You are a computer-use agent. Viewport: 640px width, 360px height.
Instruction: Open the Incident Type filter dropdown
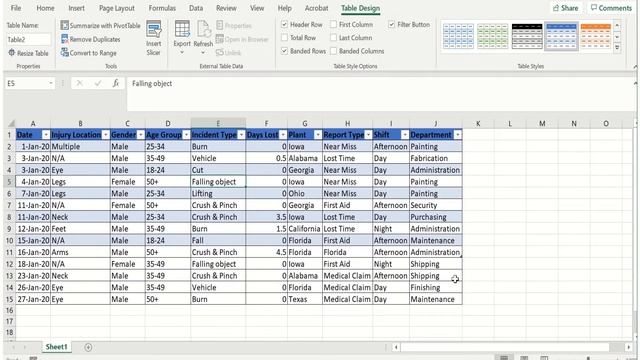click(x=241, y=135)
